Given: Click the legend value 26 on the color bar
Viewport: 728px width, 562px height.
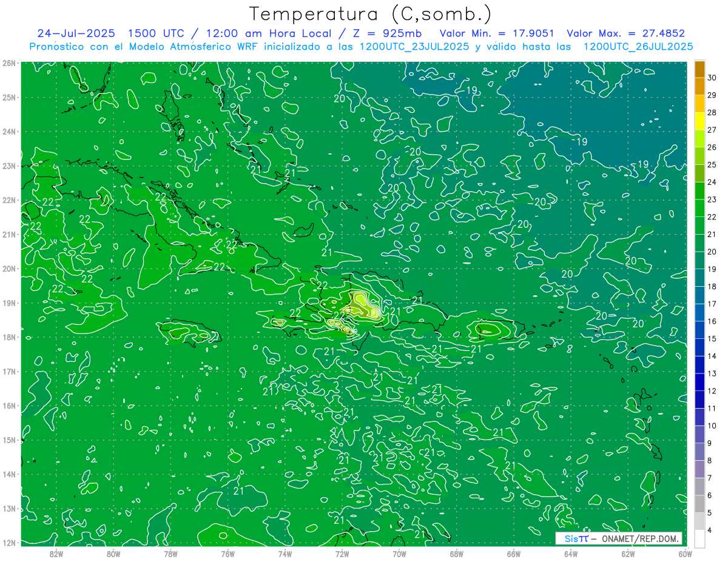Looking at the screenshot, I should coord(712,147).
